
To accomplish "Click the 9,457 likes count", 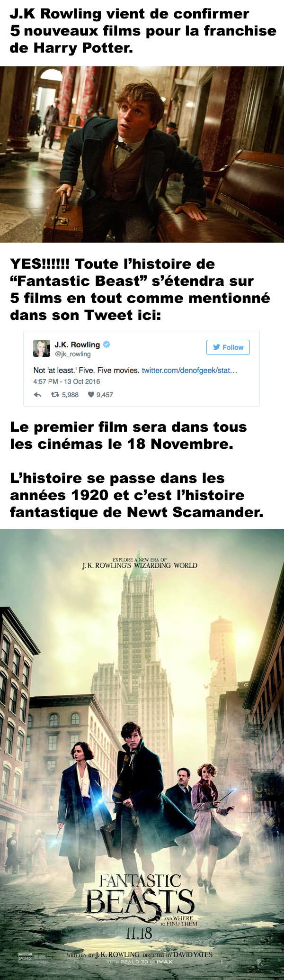I will (x=105, y=395).
